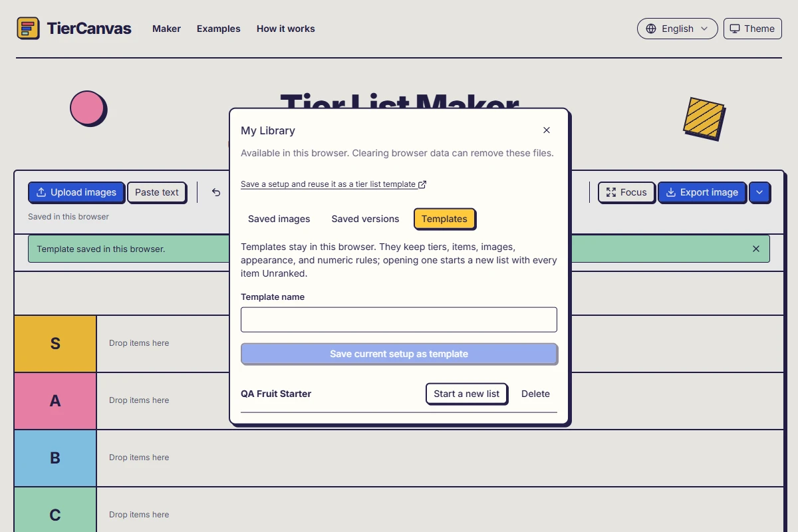Dismiss the Template saved notification
The width and height of the screenshot is (798, 532).
coord(755,249)
